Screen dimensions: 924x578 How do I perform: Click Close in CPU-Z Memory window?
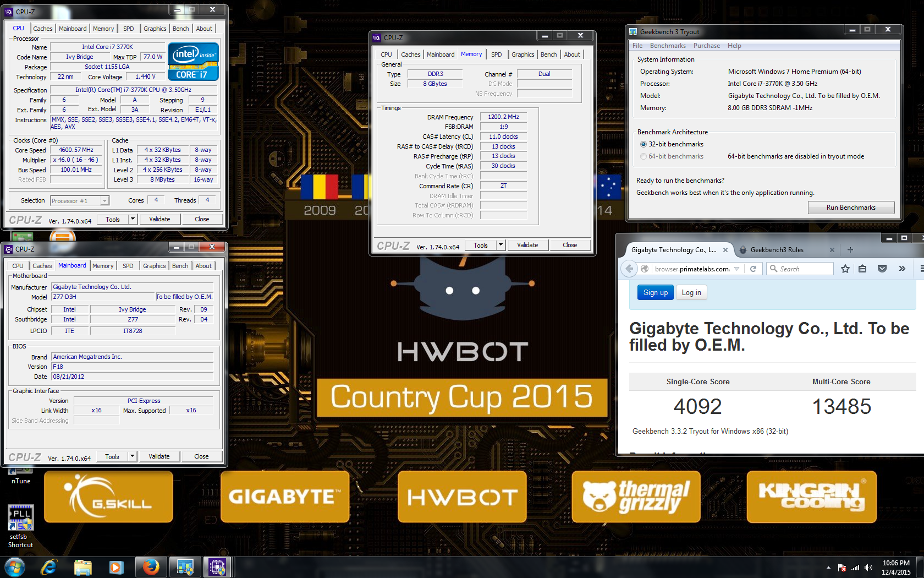[570, 245]
